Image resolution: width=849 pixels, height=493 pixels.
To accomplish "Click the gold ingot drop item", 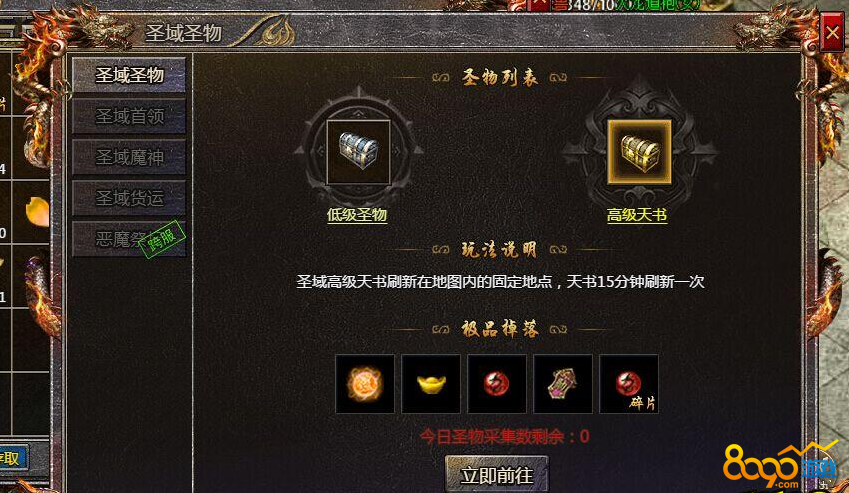I will (x=431, y=384).
